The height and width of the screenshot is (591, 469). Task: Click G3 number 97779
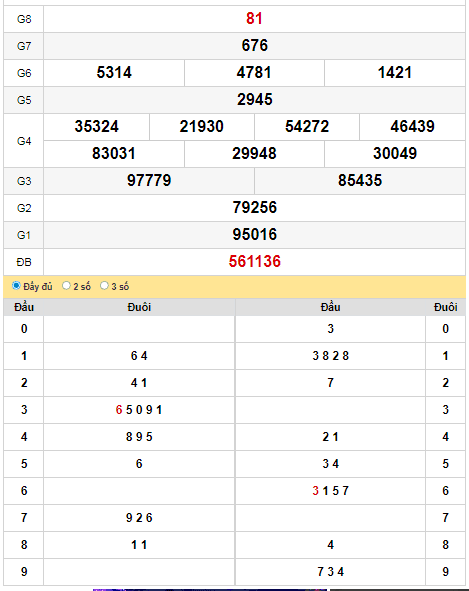[149, 181]
